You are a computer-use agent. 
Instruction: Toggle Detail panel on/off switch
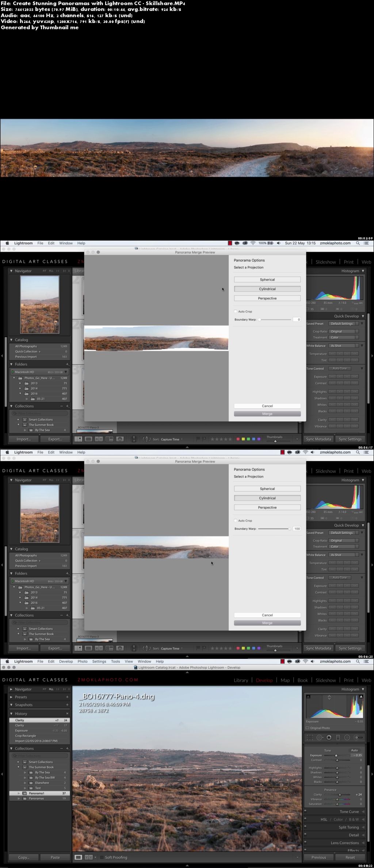(x=305, y=835)
